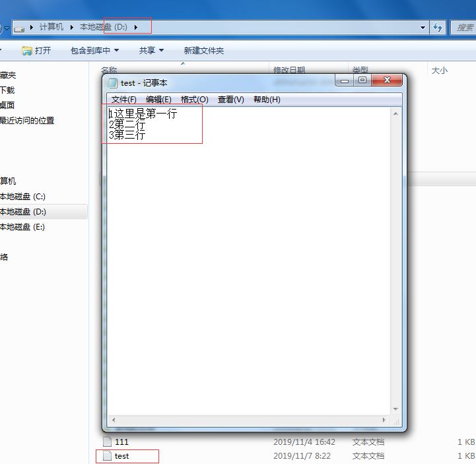Click the drive icon in address bar
Viewport: 476px width, 464px height.
[19, 28]
